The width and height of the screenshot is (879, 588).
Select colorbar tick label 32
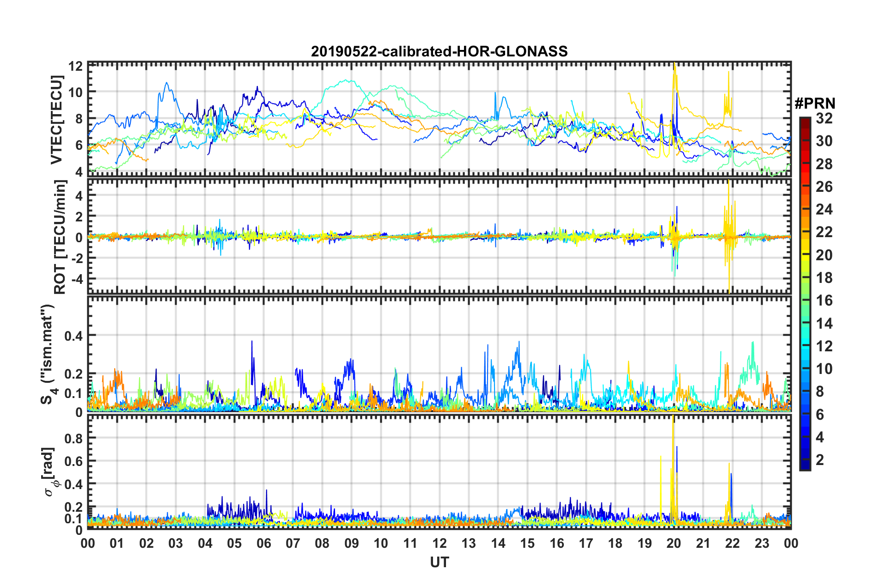coord(824,118)
